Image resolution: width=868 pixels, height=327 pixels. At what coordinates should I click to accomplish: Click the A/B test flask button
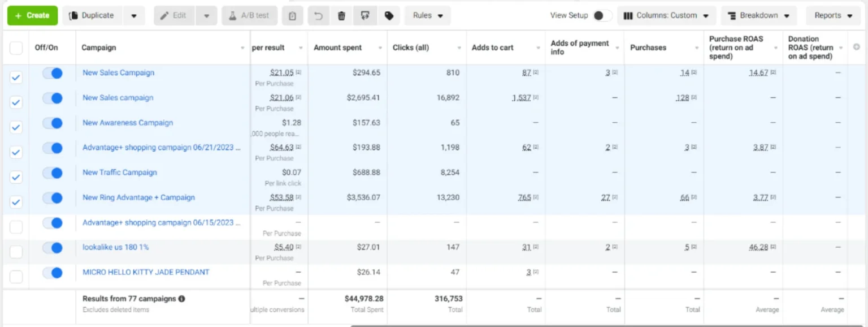pos(249,16)
